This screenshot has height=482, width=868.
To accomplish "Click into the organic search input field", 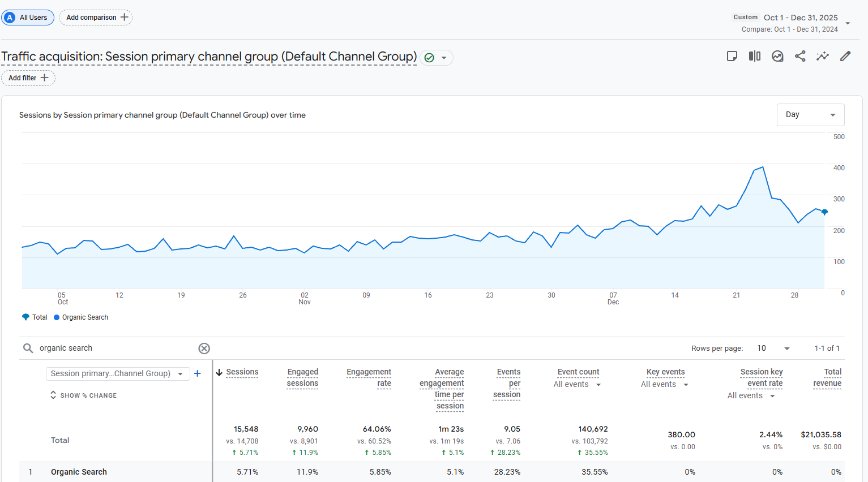I will point(113,348).
